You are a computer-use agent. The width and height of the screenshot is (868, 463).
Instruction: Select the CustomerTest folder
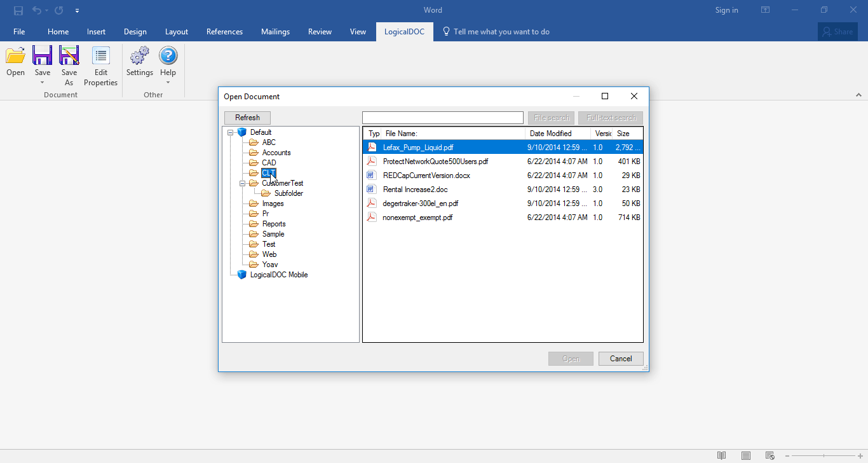click(x=283, y=183)
